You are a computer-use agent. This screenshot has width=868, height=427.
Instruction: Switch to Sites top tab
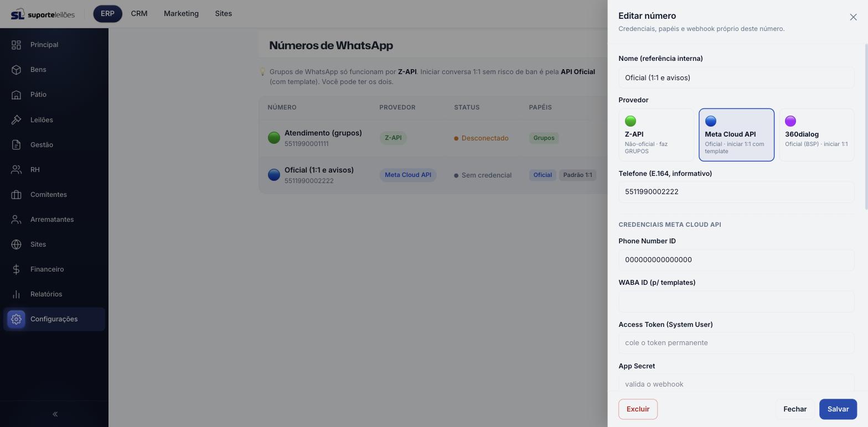(223, 14)
